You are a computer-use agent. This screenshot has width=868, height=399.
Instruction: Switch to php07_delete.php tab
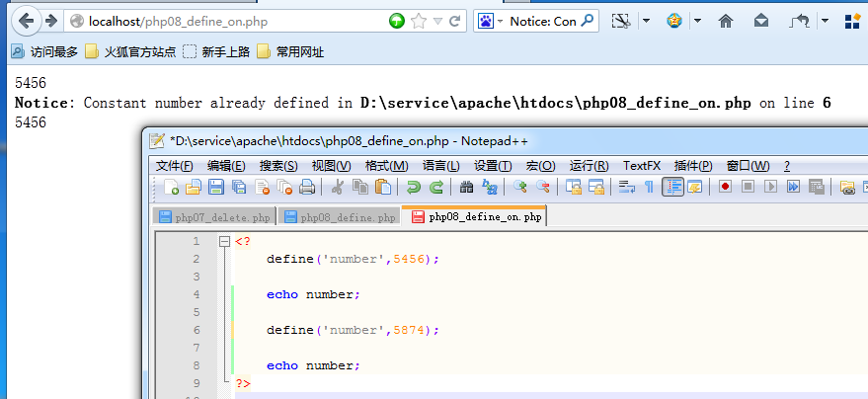pyautogui.click(x=215, y=217)
